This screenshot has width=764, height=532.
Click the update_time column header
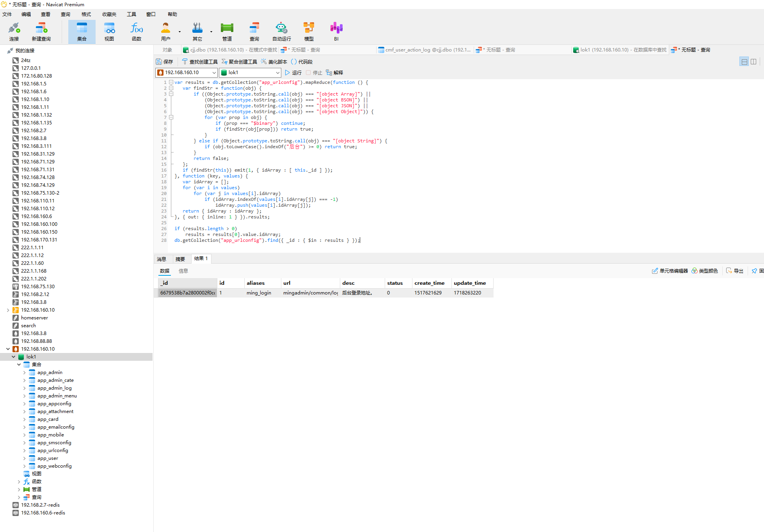[x=472, y=283]
